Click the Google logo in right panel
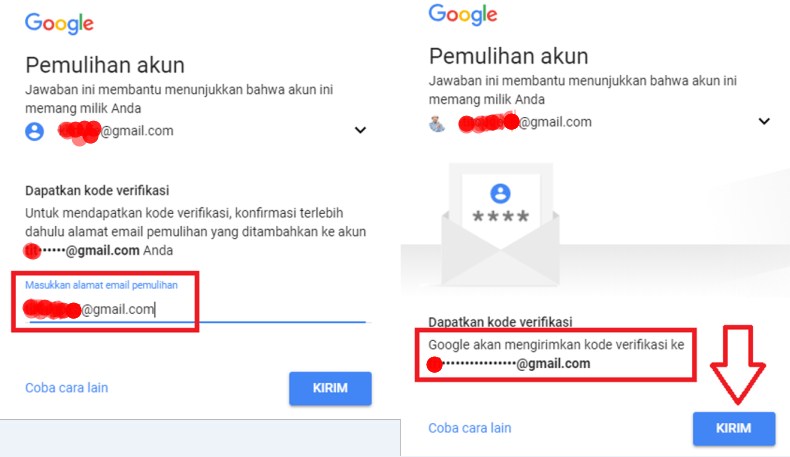 click(463, 15)
